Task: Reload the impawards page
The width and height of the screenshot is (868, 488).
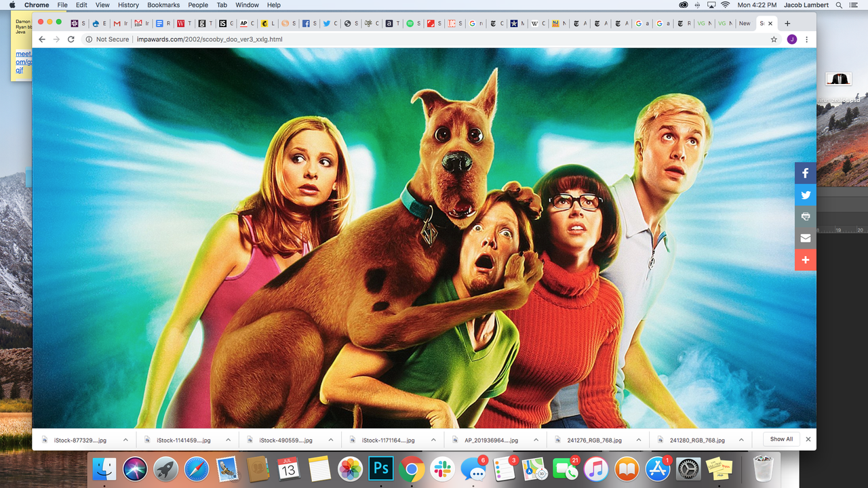Action: click(71, 39)
